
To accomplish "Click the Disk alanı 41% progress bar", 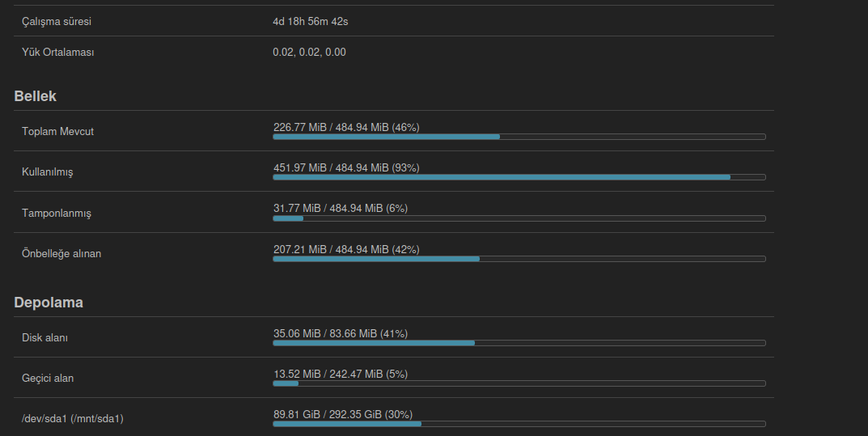I will [519, 343].
